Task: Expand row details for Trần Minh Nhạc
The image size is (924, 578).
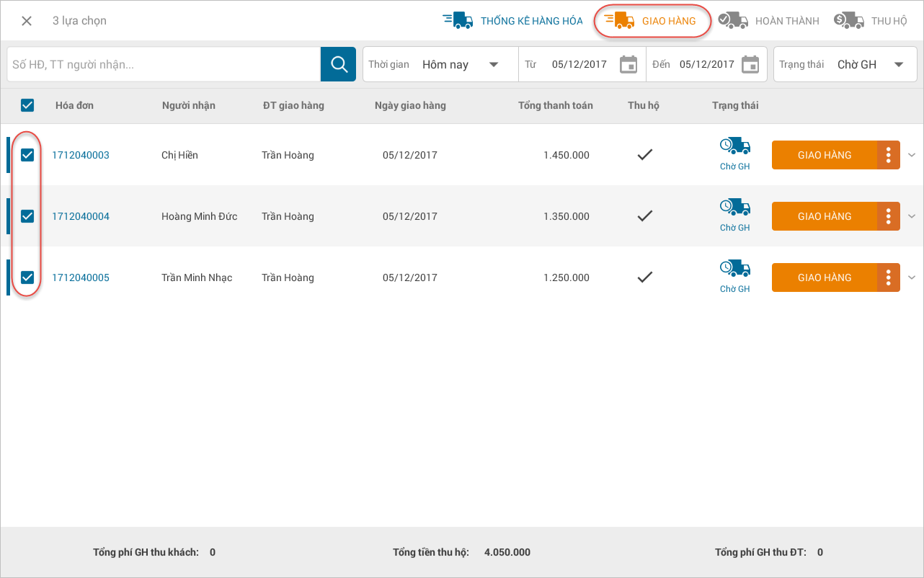Action: click(912, 277)
